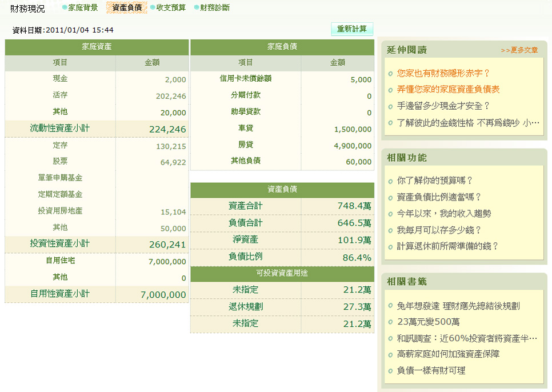Open 了解彼此的金錢性格 article link
Image resolution: width=552 pixels, height=392 pixels.
(467, 123)
